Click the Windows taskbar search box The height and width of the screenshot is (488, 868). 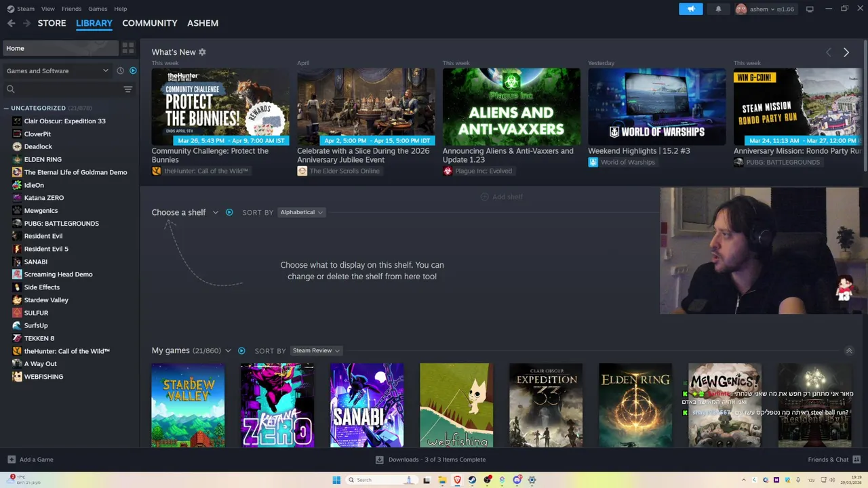point(380,480)
